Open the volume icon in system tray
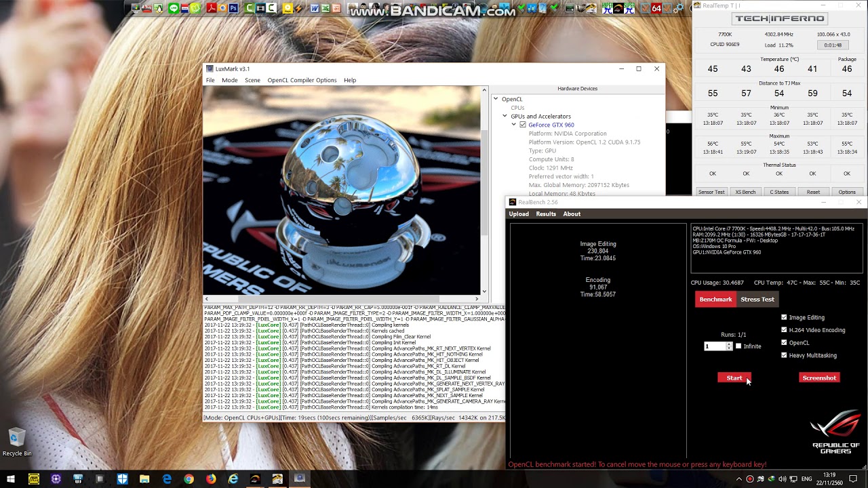The image size is (868, 488). (783, 479)
